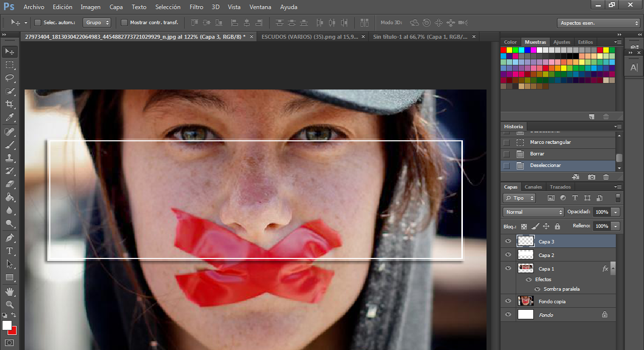644x350 pixels.
Task: Choose the Crop tool
Action: coord(10,104)
